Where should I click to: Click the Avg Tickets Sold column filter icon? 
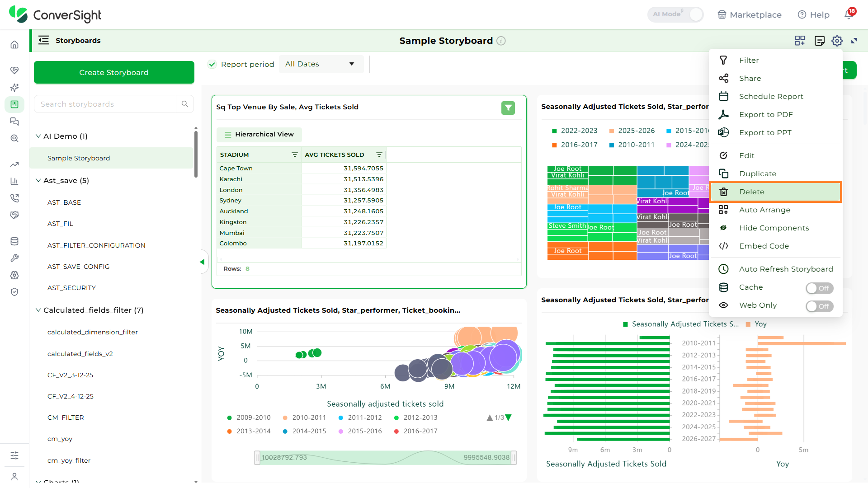(x=379, y=155)
